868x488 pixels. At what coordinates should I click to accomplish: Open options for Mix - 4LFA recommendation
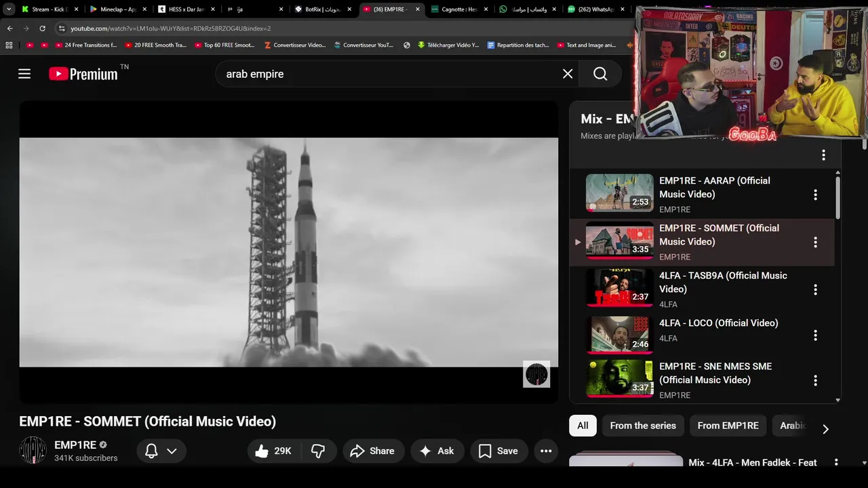click(836, 462)
